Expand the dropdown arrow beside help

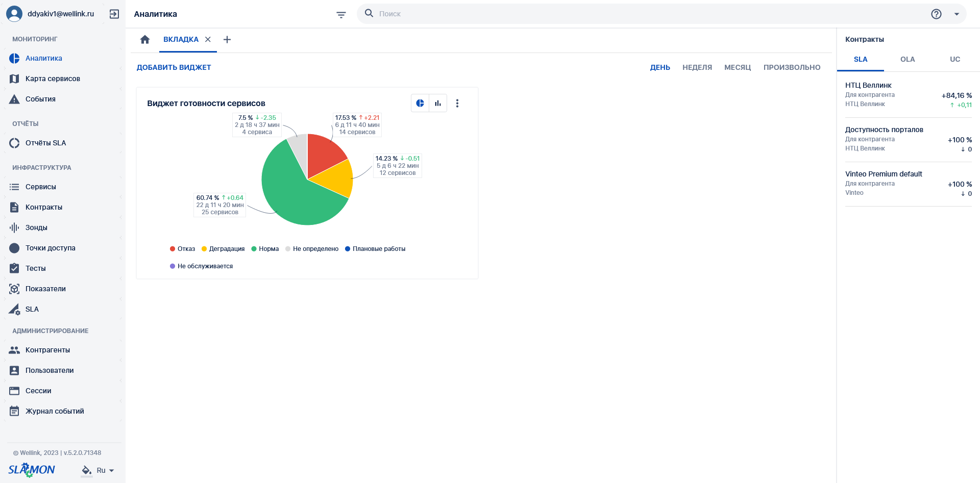[x=957, y=14]
